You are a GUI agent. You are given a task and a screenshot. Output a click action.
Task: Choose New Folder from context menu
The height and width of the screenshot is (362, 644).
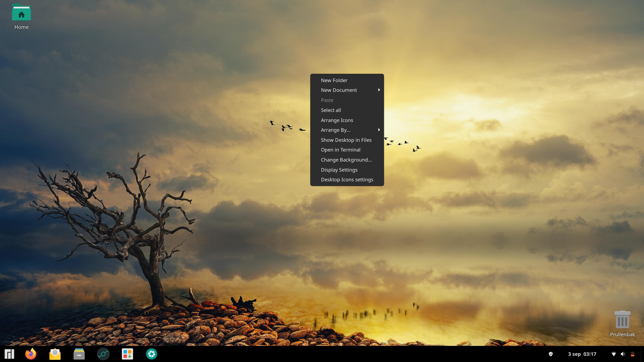(x=347, y=80)
